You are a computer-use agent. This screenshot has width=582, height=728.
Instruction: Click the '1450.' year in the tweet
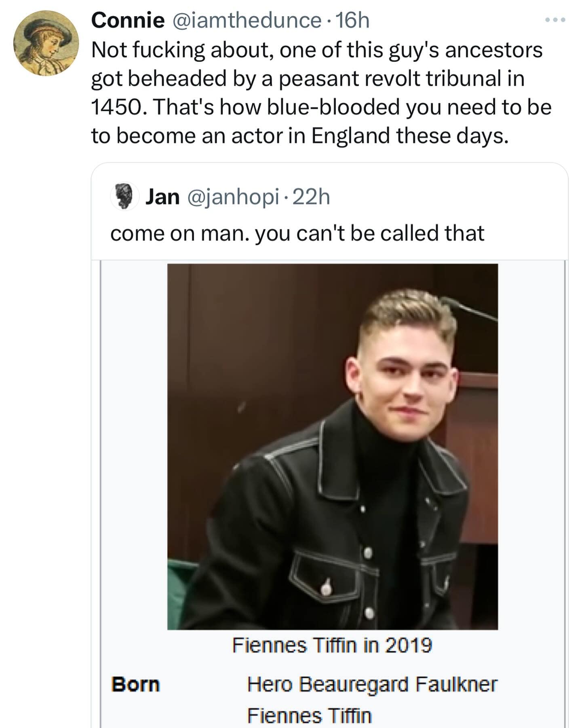tap(117, 107)
